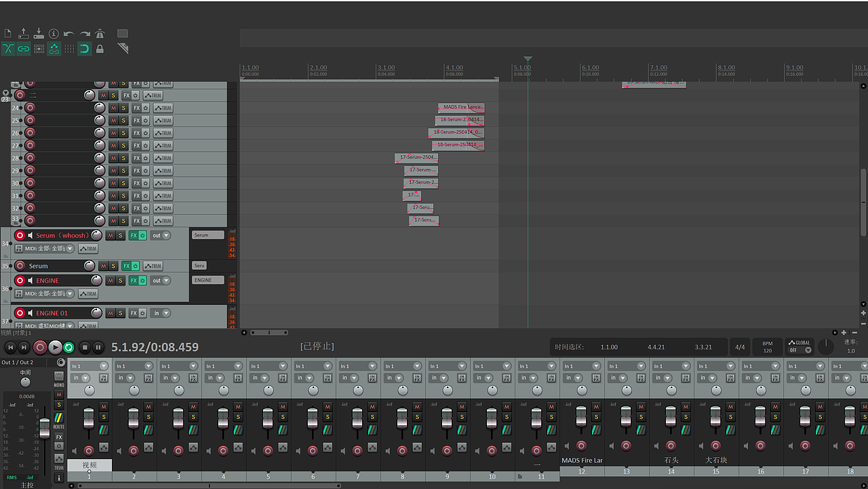Click the playback rate knob

point(825,347)
